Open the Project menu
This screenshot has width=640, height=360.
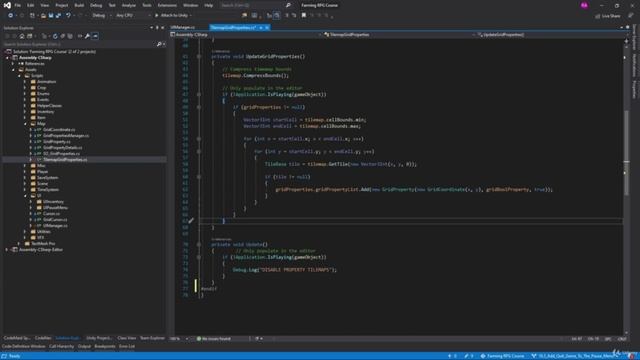tap(62, 5)
